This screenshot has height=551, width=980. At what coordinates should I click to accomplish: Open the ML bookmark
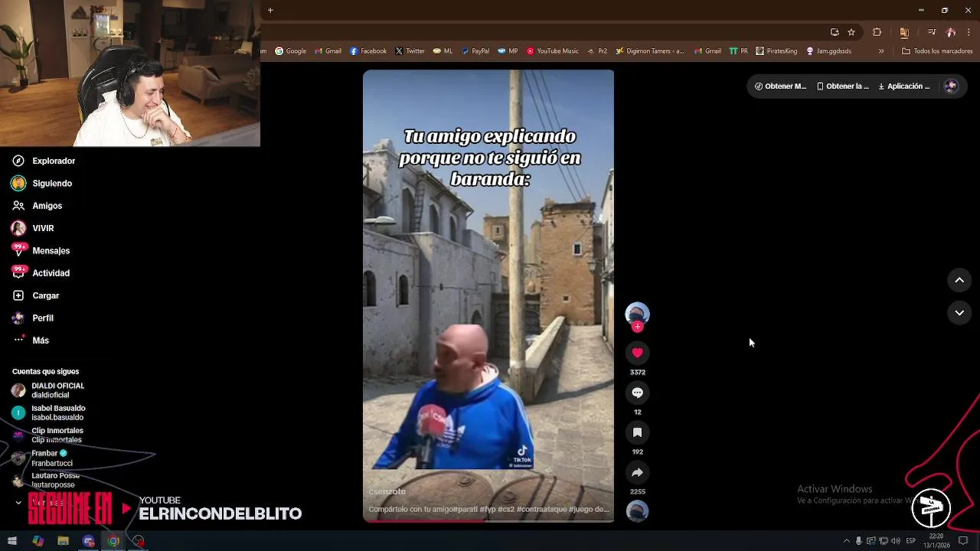443,51
